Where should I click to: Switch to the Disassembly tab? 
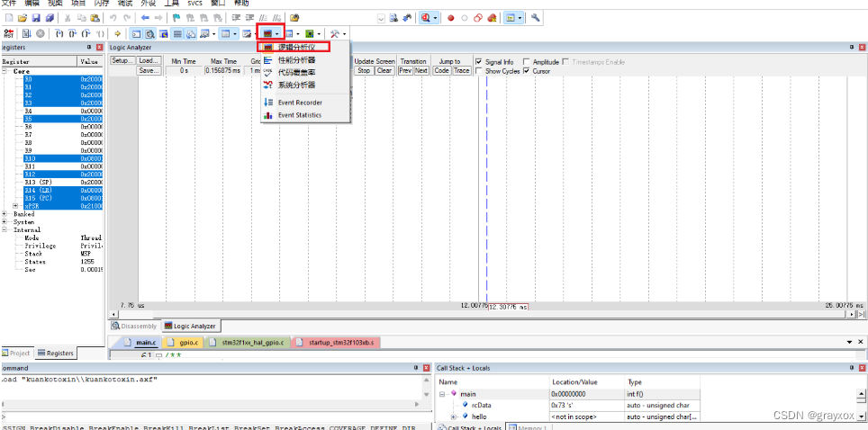tap(134, 326)
